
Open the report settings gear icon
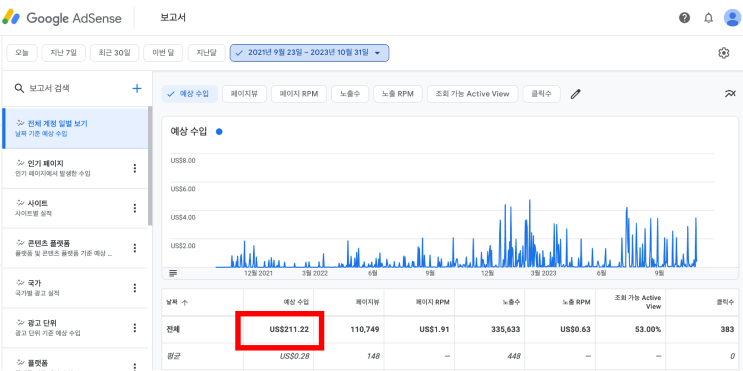[723, 53]
